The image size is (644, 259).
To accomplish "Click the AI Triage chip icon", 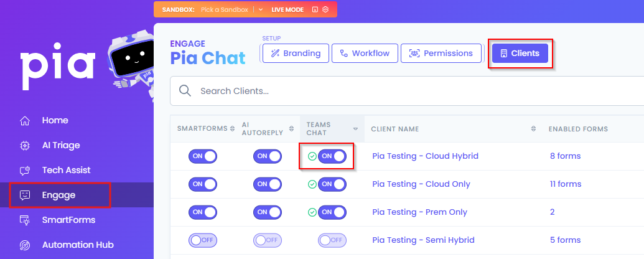I will 25,146.
